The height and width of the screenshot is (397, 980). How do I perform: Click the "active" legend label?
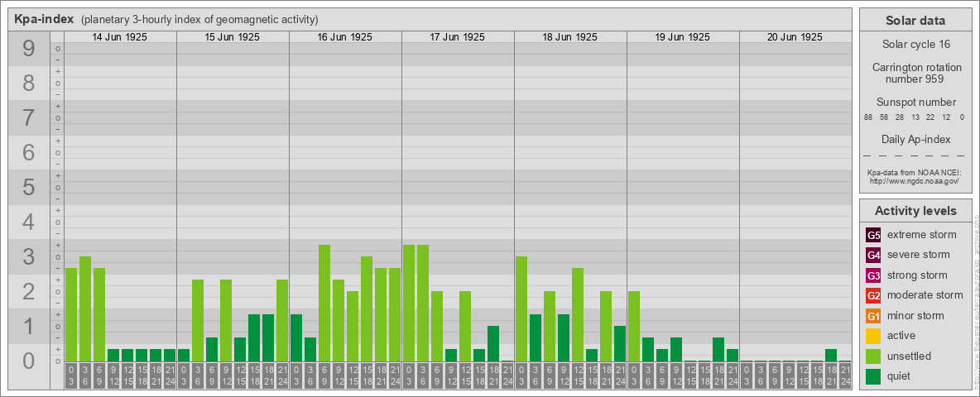click(901, 335)
